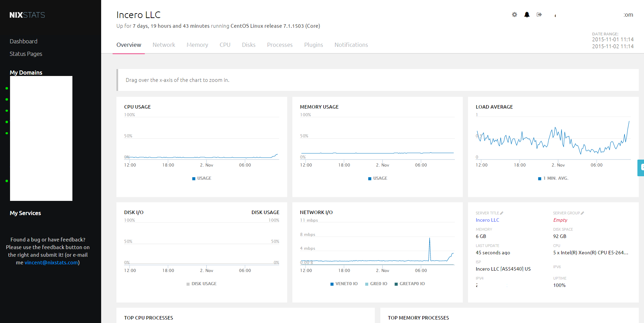644x323 pixels.
Task: Click the vincent@nixstats.com email link
Action: [x=51, y=263]
